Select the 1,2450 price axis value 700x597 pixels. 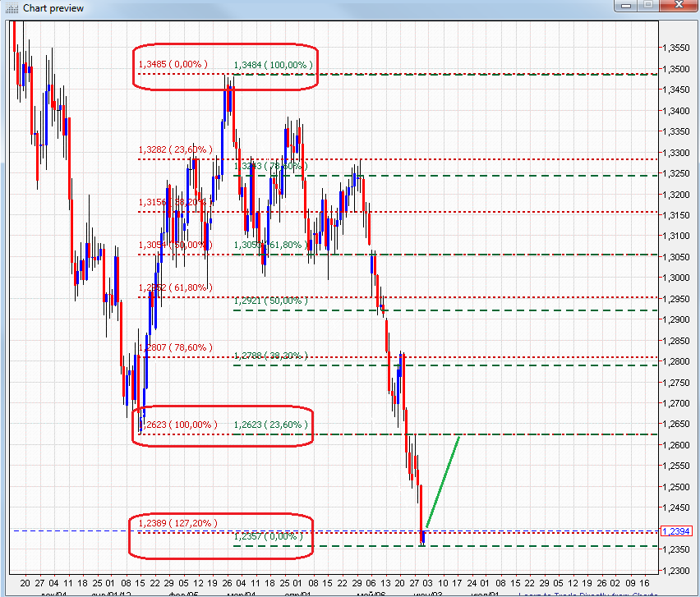pos(676,507)
